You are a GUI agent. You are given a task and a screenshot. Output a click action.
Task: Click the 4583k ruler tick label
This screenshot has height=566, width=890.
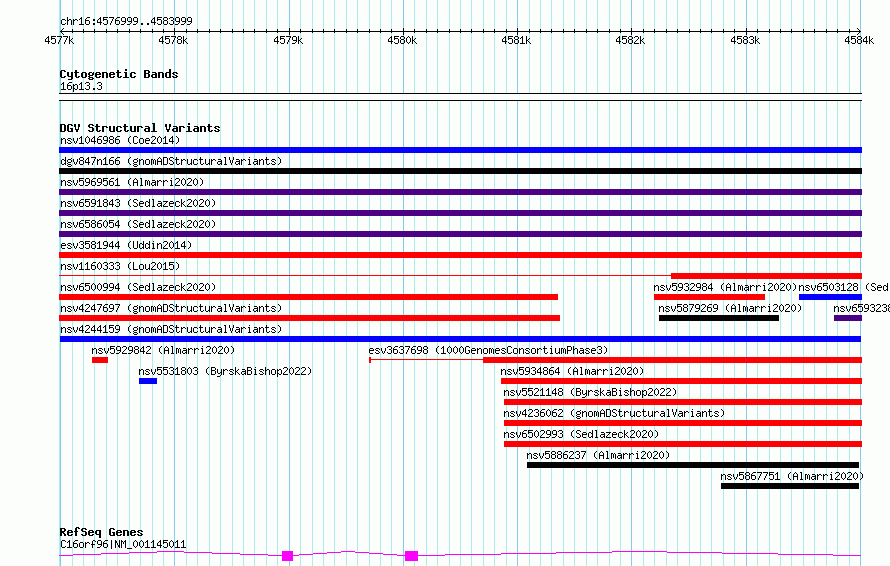(x=745, y=40)
